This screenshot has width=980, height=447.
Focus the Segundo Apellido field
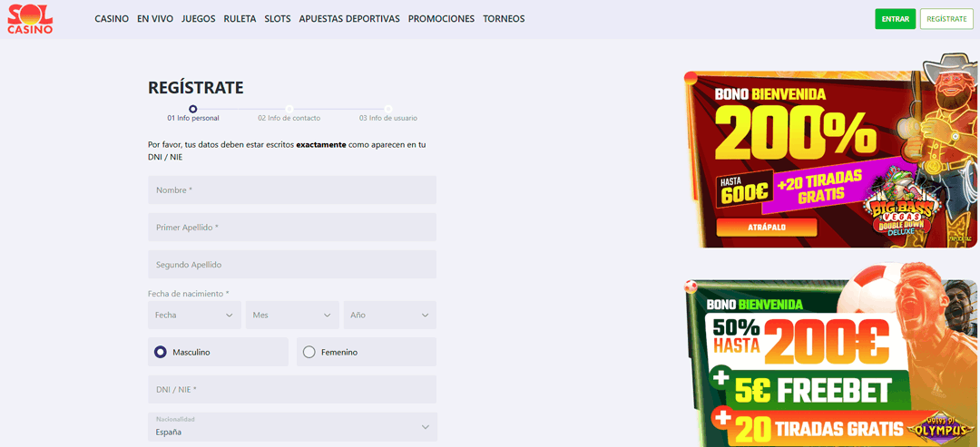coord(292,265)
